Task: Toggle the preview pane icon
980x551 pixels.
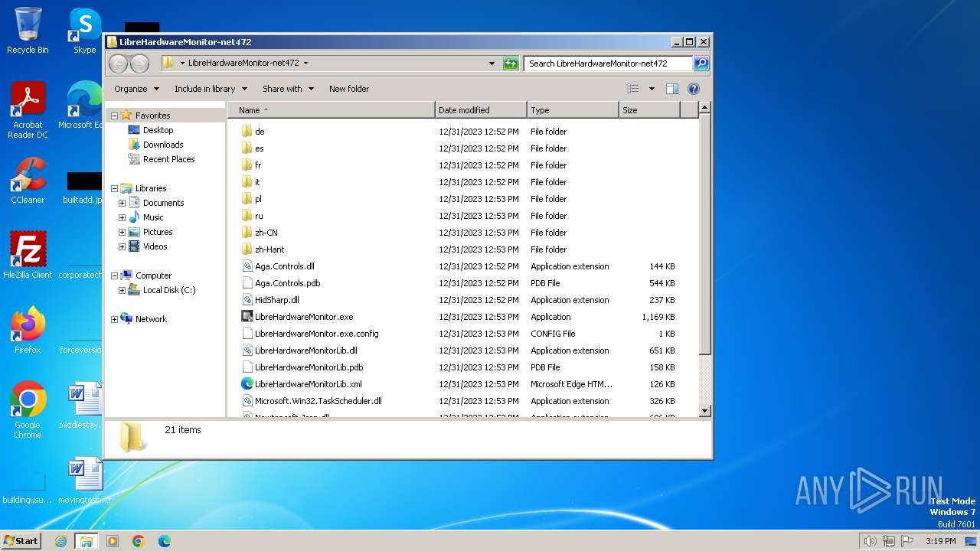Action: tap(672, 89)
